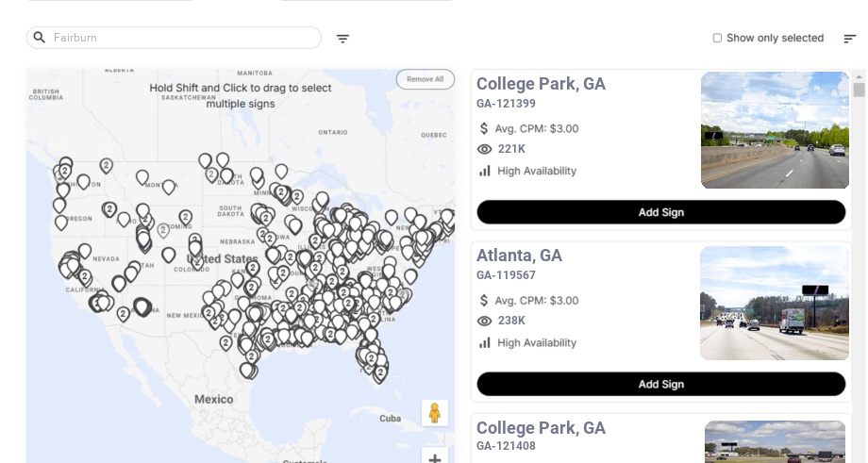Click the map zoom in plus button
868x463 pixels.
coord(435,458)
